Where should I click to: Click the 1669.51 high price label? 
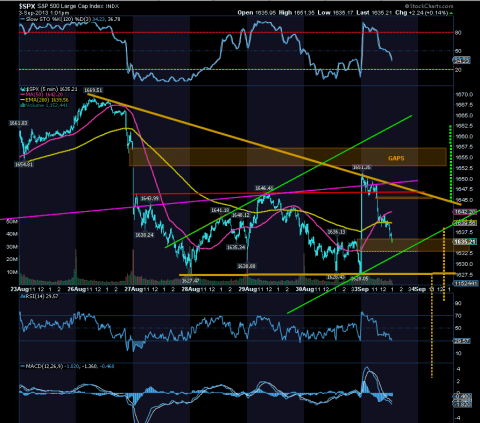(x=93, y=90)
